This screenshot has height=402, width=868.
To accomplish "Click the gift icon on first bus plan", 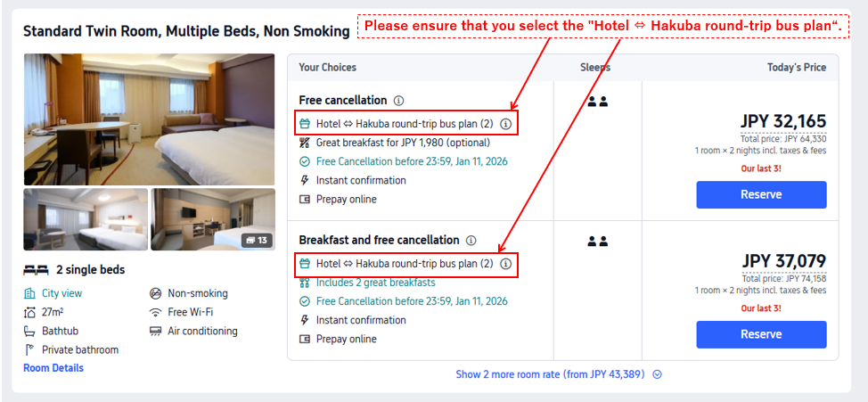I will pos(305,124).
